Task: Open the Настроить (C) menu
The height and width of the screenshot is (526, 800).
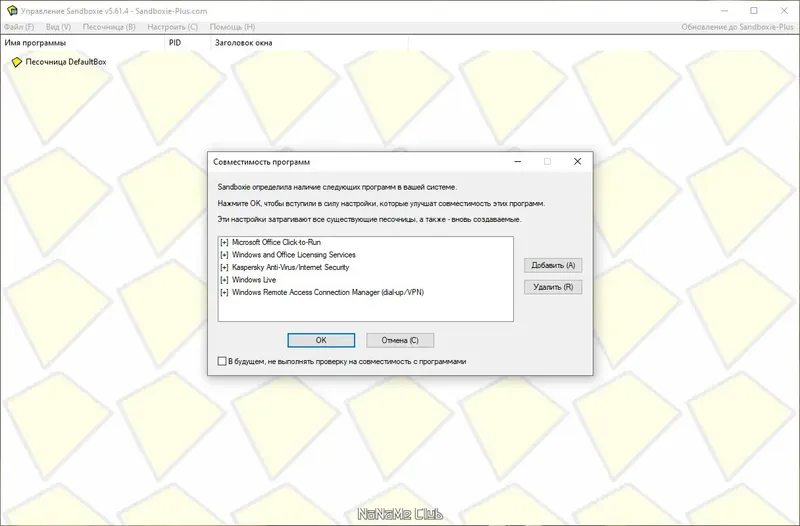Action: pos(172,27)
